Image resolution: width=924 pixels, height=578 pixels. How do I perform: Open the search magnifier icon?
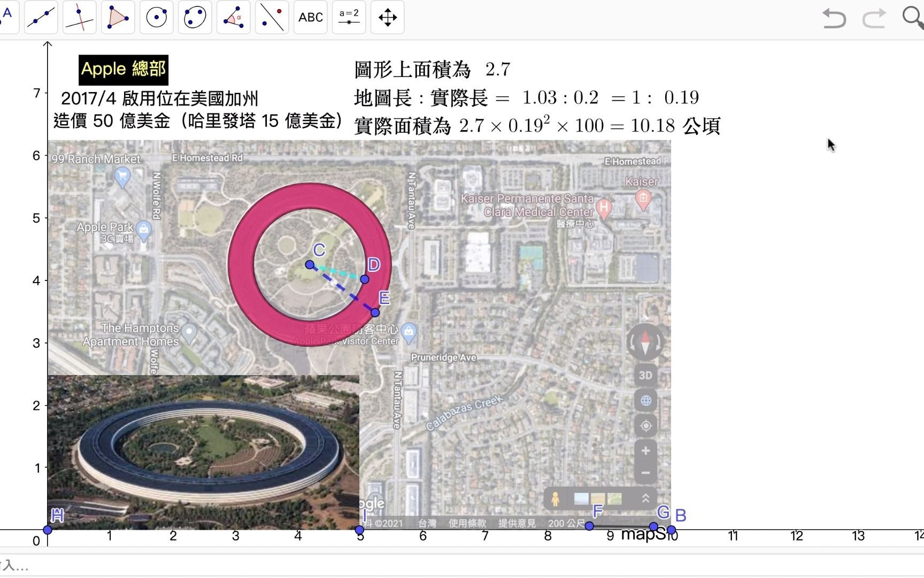pos(913,17)
